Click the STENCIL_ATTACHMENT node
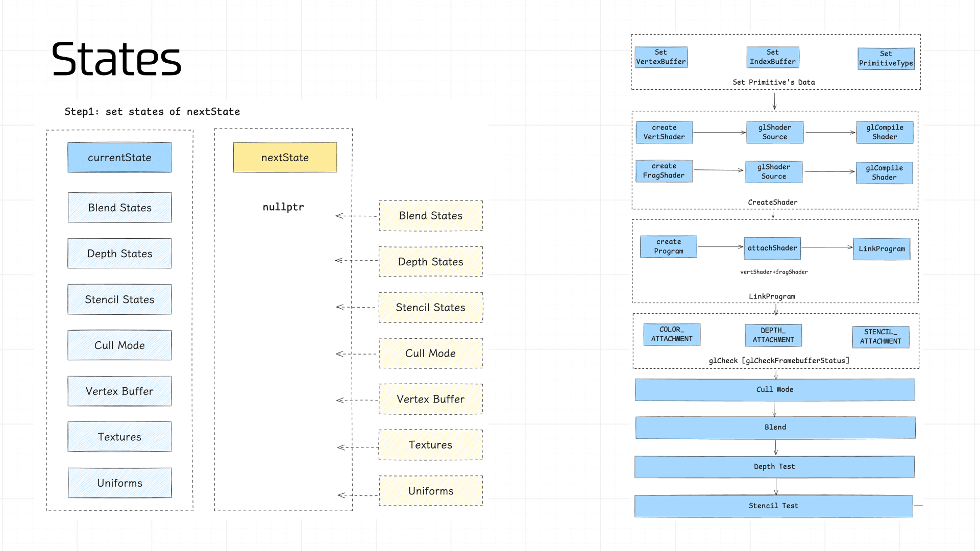Screen dimensions: 980x551 880,337
